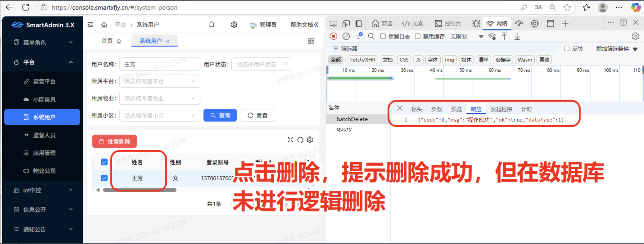Open browser settings and more menu

tap(619, 7)
